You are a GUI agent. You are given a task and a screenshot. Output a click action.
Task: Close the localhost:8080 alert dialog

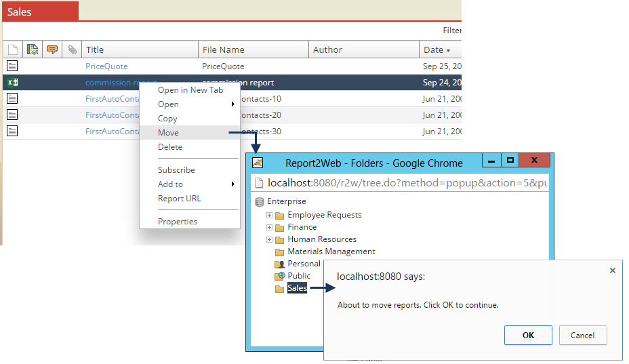613,270
